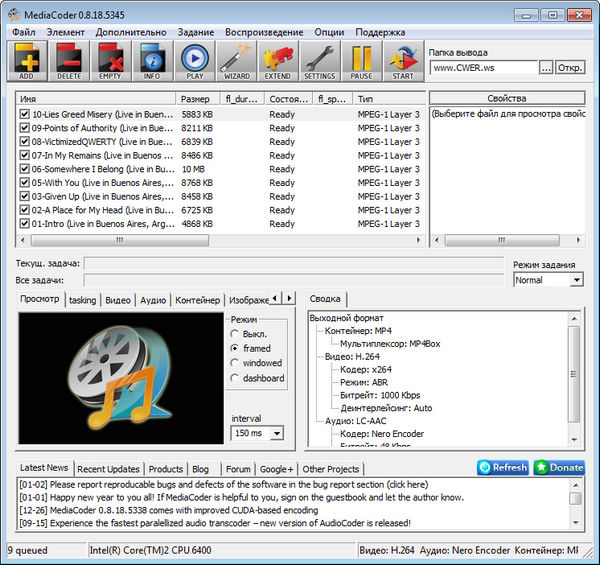The image size is (600, 565).
Task: Open SETTINGS wrench icon
Action: 319,62
